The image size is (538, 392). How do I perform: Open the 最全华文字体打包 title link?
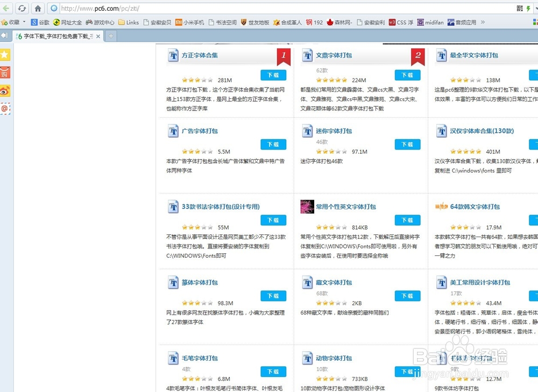[474, 55]
